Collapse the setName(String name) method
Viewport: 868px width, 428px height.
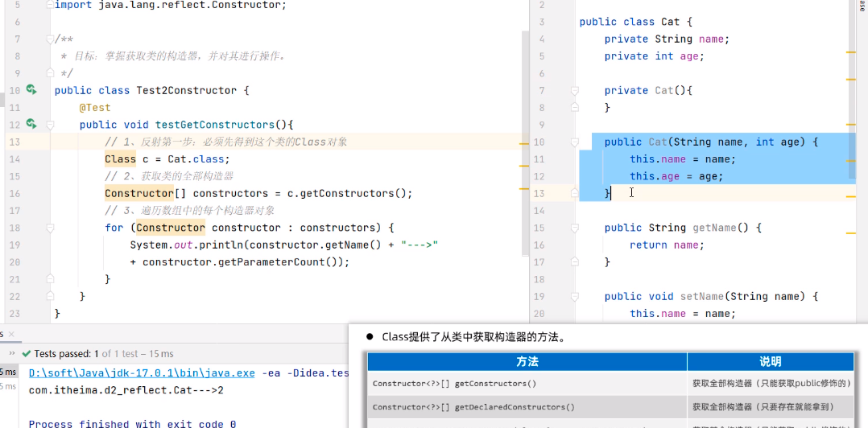(575, 296)
